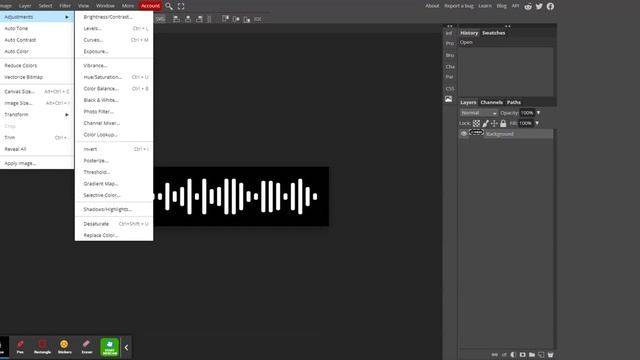Click the align top edges icon
Screen dimensions: 640x360
pos(225,19)
